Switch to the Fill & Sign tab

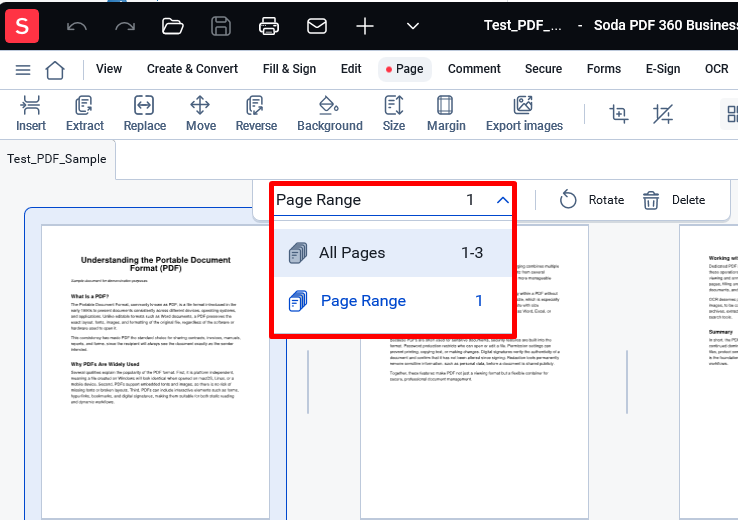[x=289, y=69]
